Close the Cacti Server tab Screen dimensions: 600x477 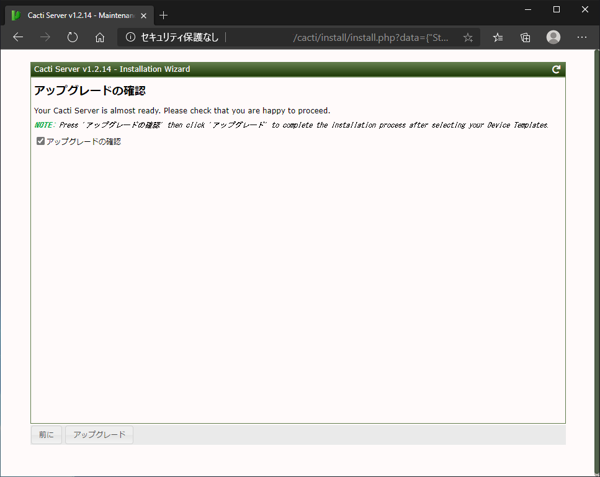143,16
